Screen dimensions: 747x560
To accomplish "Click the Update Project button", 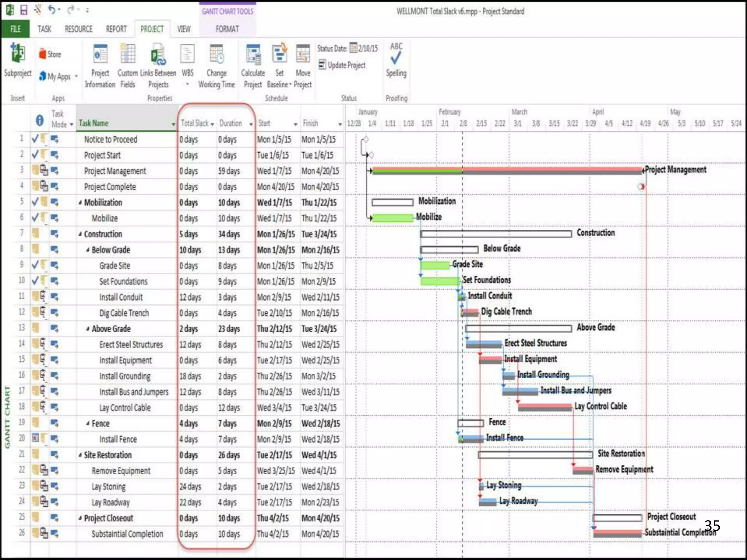I will pos(342,65).
